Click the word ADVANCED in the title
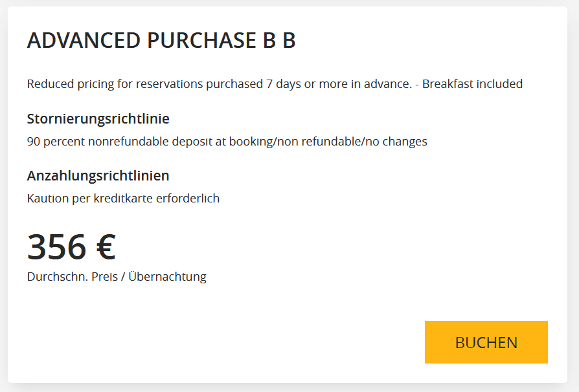 84,40
